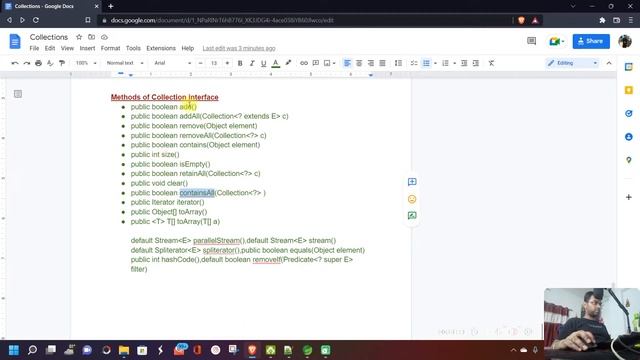Open the last edit version history link
Image resolution: width=640 pixels, height=360 pixels.
[x=239, y=48]
